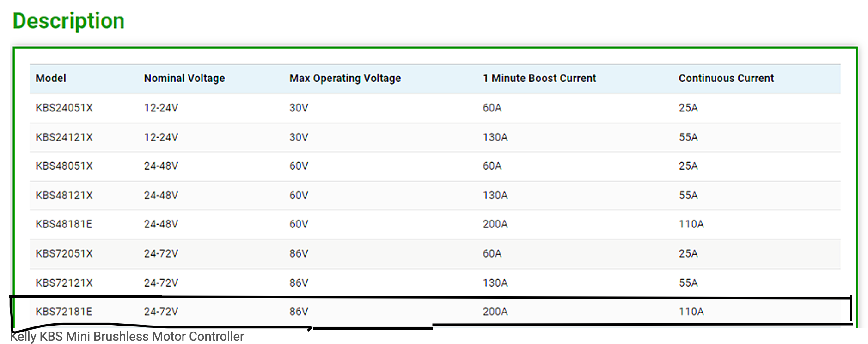
Task: Click 110A continuous current for KBS48181E
Action: 691,224
